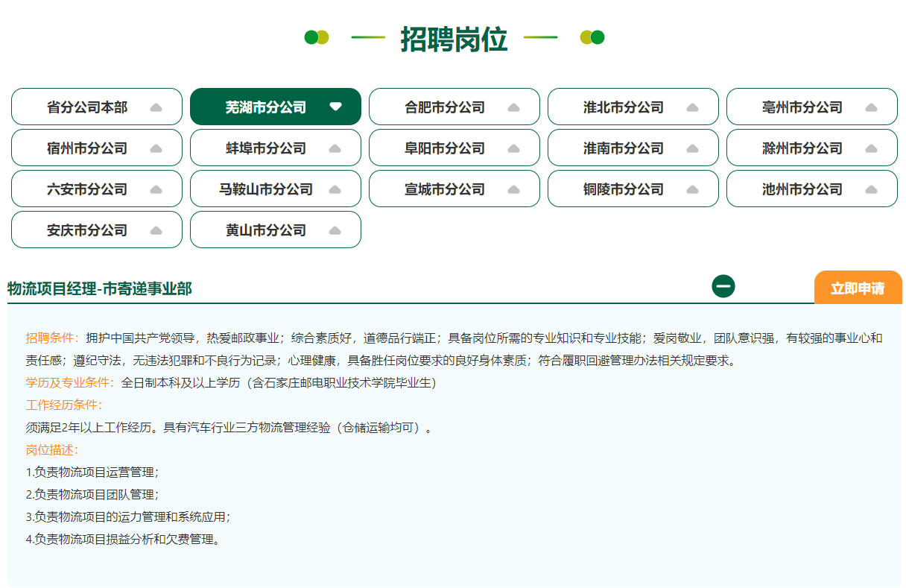Switch to the 淮南市分公司 tab
This screenshot has width=906, height=588.
pyautogui.click(x=633, y=148)
